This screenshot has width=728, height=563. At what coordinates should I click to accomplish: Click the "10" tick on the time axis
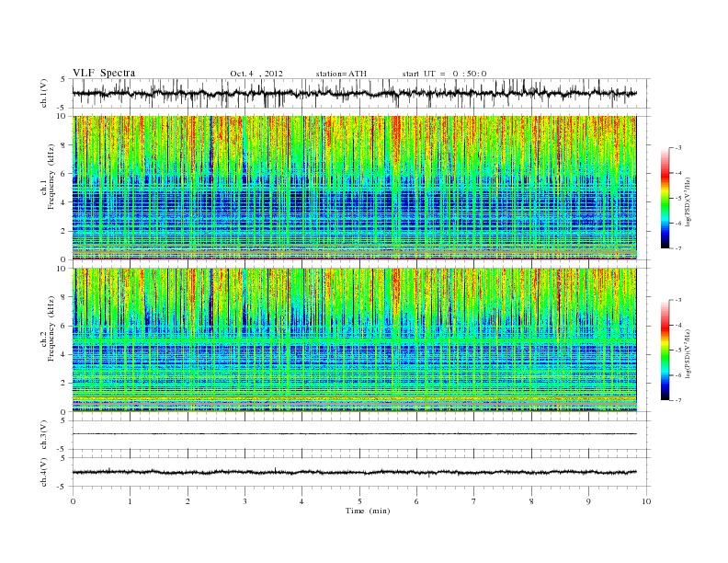click(x=646, y=501)
